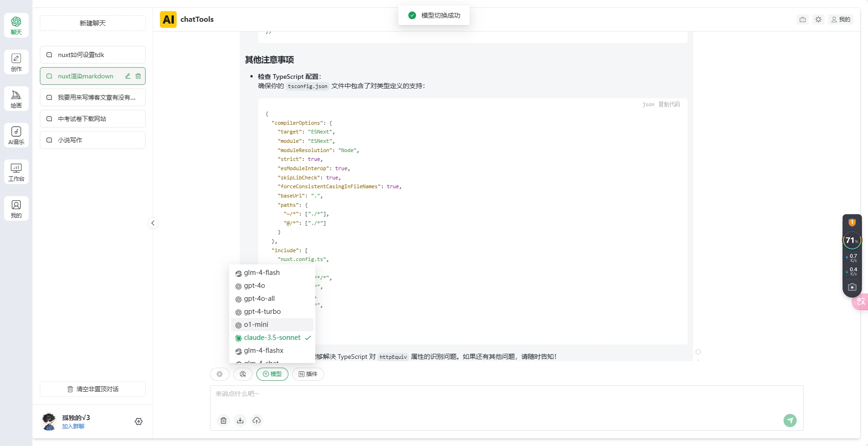Click 清空非置顶对话 clear conversations button
The height and width of the screenshot is (446, 868).
pos(93,389)
